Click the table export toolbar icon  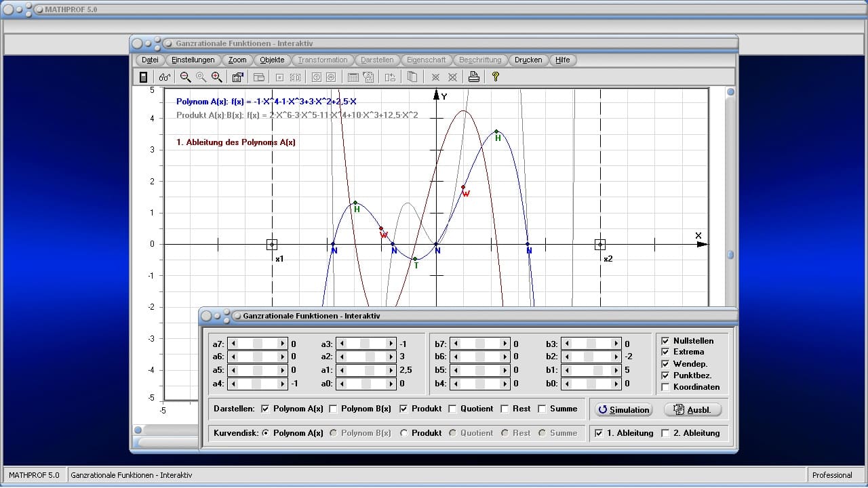pos(368,77)
